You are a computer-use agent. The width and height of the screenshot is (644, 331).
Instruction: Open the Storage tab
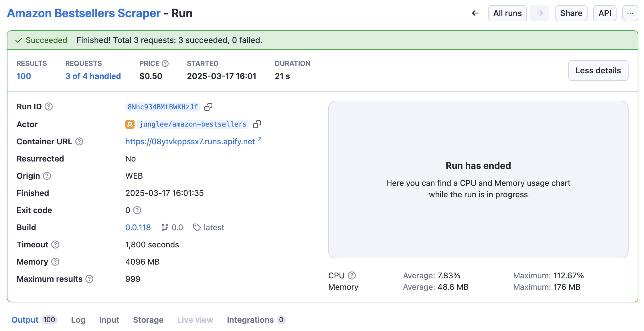(x=148, y=320)
